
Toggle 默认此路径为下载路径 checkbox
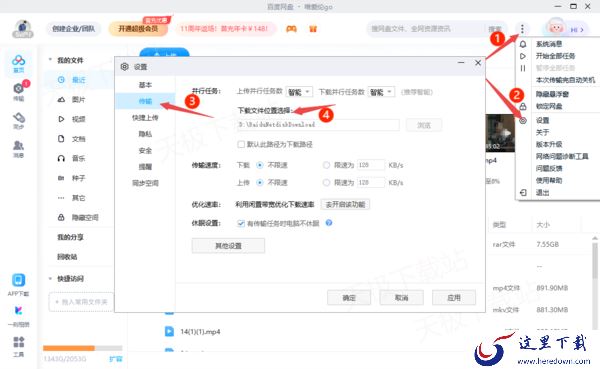point(241,144)
